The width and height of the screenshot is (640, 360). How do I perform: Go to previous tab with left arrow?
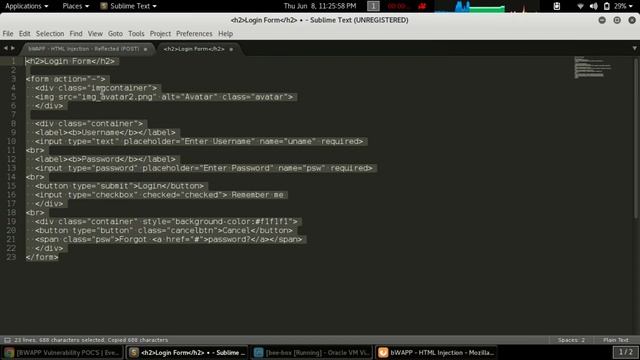pyautogui.click(x=5, y=48)
